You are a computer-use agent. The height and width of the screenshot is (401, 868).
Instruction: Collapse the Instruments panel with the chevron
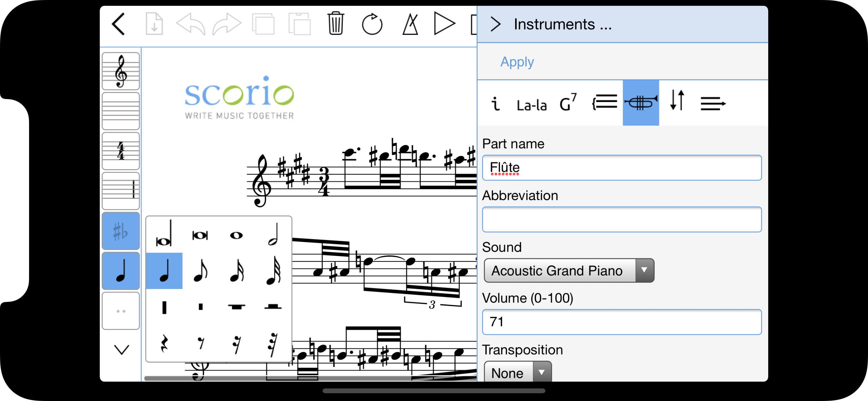(x=495, y=24)
